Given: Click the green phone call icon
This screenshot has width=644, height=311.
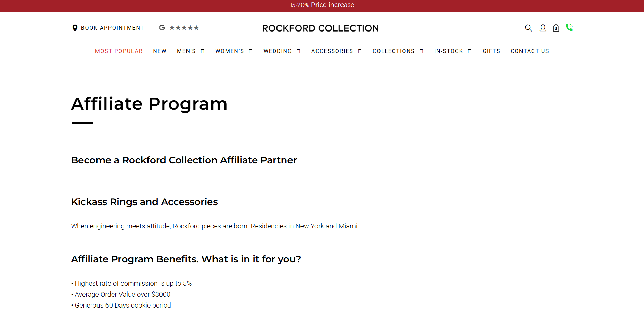Looking at the screenshot, I should pyautogui.click(x=569, y=28).
